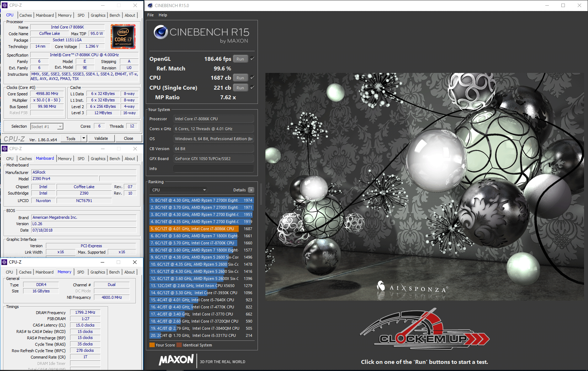
Task: Click the Run button for CPU test
Action: click(240, 78)
